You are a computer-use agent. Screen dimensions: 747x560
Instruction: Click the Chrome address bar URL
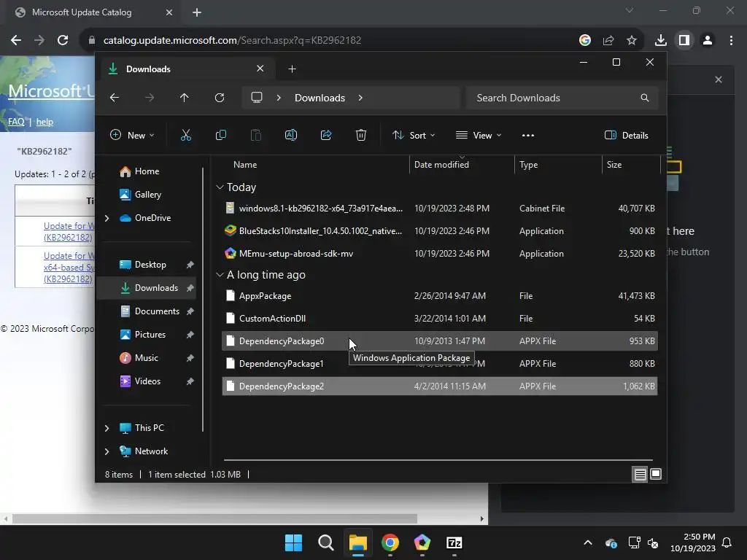click(x=232, y=40)
